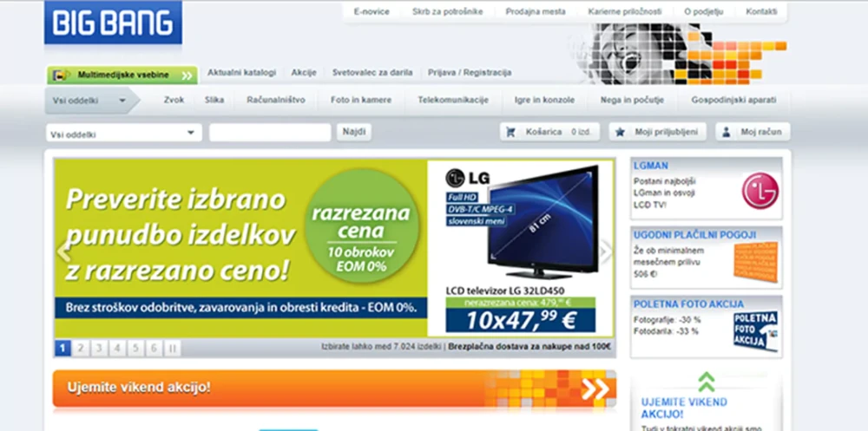Open the Vsi oddelki search category dropdown

(123, 134)
